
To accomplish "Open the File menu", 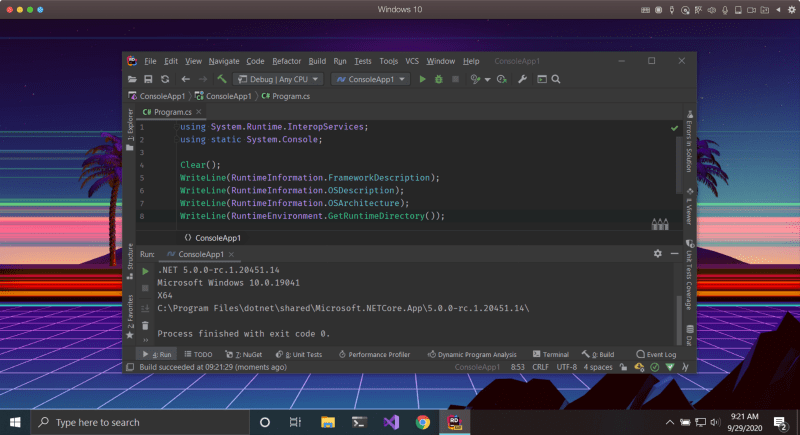I will coord(150,61).
